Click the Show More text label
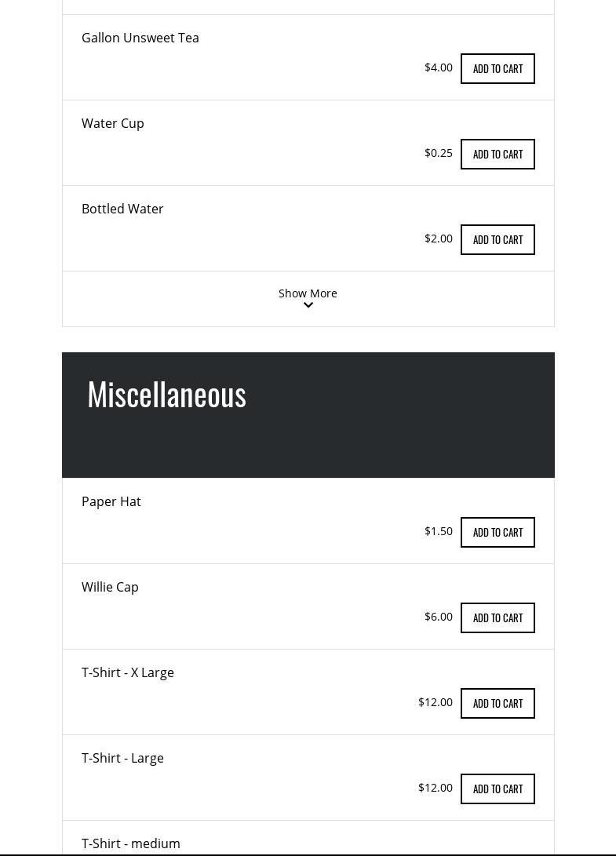This screenshot has height=856, width=616. tap(308, 293)
